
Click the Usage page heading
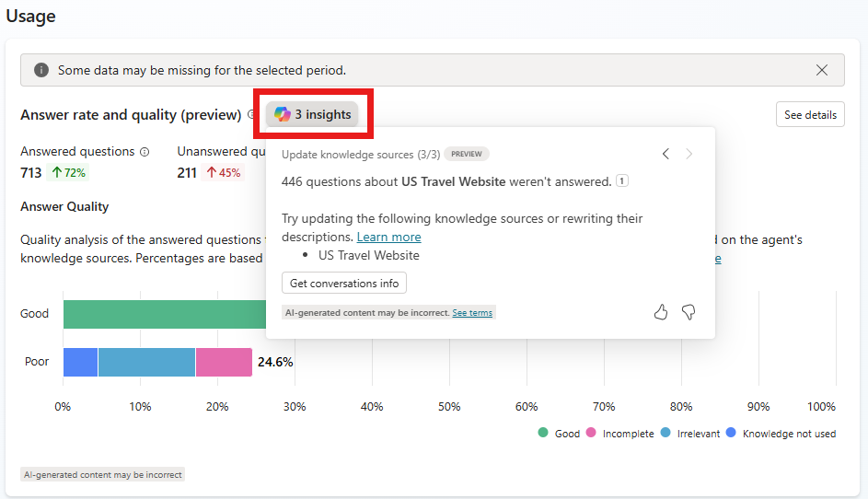pos(30,16)
